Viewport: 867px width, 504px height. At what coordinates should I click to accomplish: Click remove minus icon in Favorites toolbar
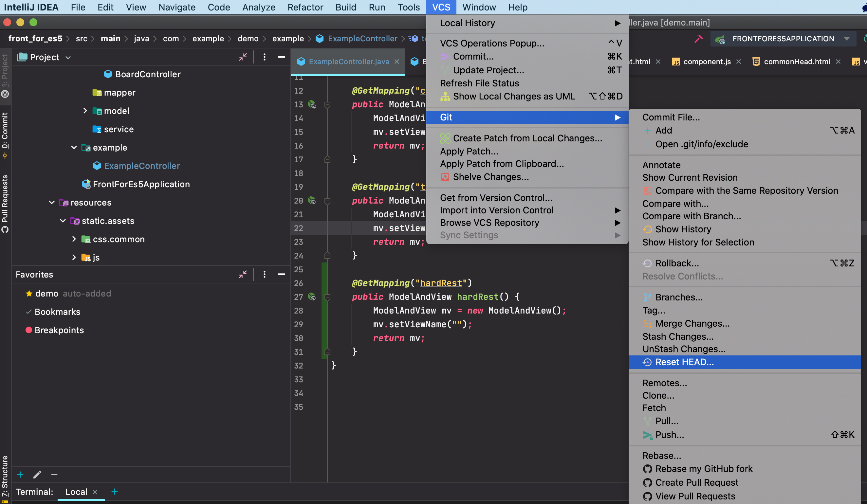click(x=54, y=475)
